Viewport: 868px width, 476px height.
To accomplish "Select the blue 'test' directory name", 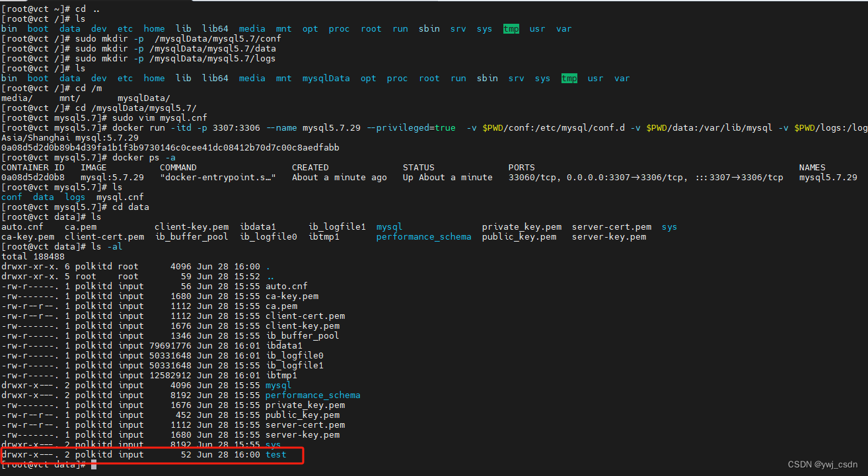I will tap(276, 455).
